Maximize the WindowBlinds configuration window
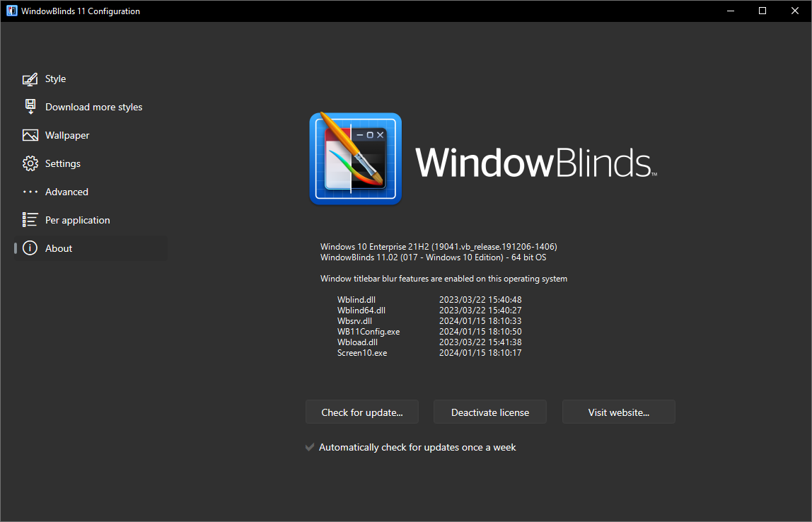Image resolution: width=812 pixels, height=522 pixels. pyautogui.click(x=762, y=11)
